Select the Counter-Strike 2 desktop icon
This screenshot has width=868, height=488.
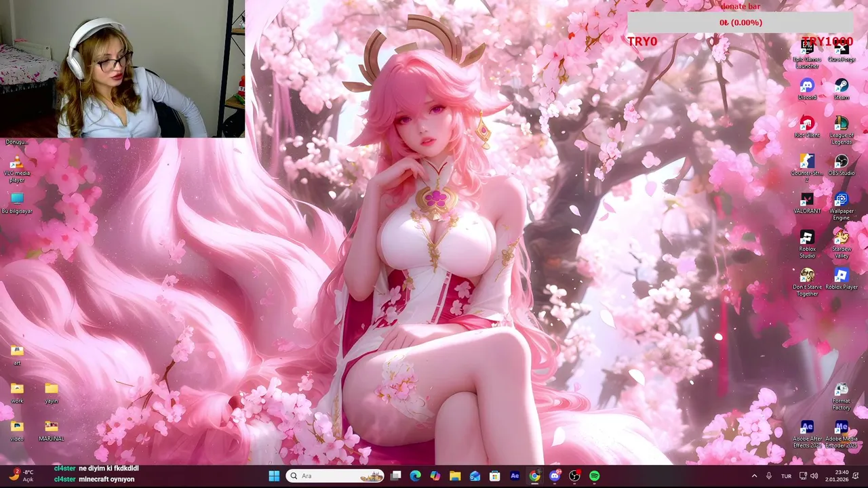click(x=807, y=168)
